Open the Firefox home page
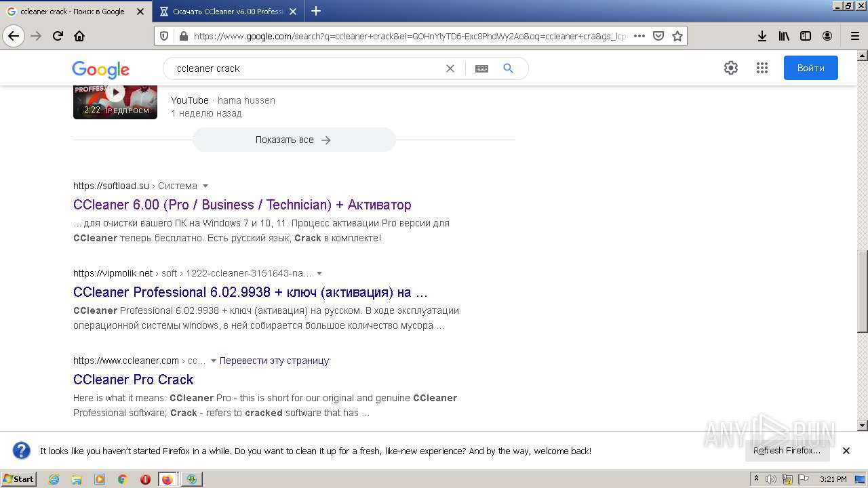868x488 pixels. click(x=79, y=36)
